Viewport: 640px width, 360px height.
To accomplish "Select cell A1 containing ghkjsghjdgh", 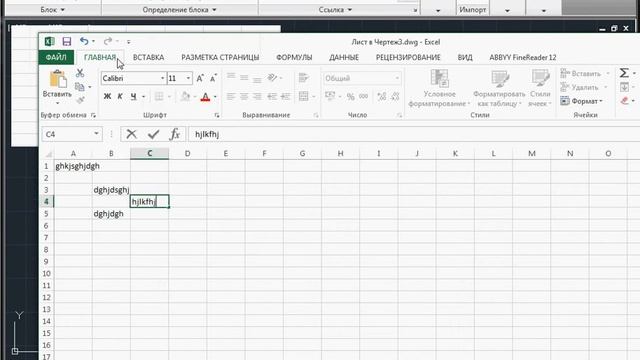I will [73, 166].
